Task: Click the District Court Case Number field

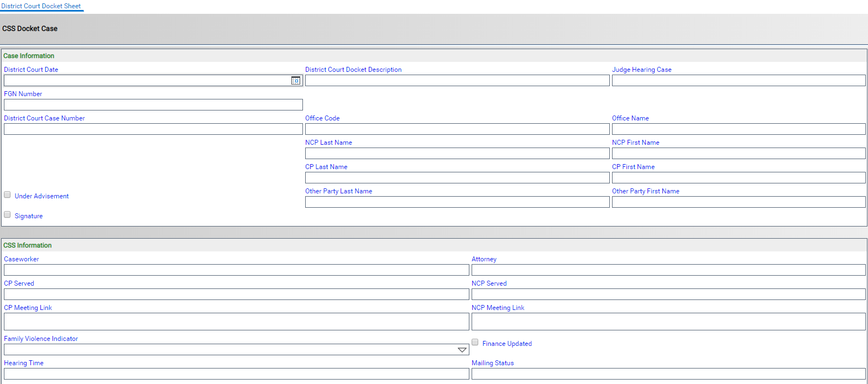Action: (153, 129)
